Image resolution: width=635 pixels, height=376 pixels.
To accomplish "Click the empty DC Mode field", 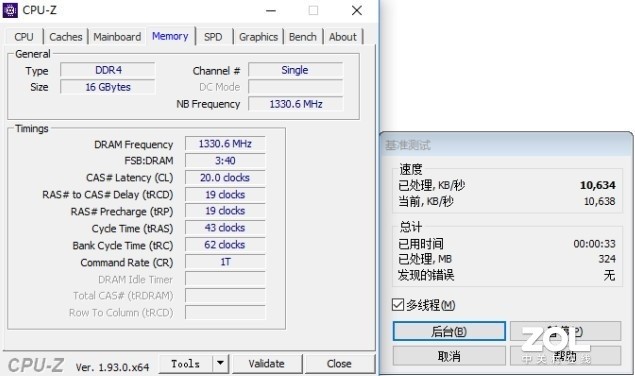I will pos(295,87).
